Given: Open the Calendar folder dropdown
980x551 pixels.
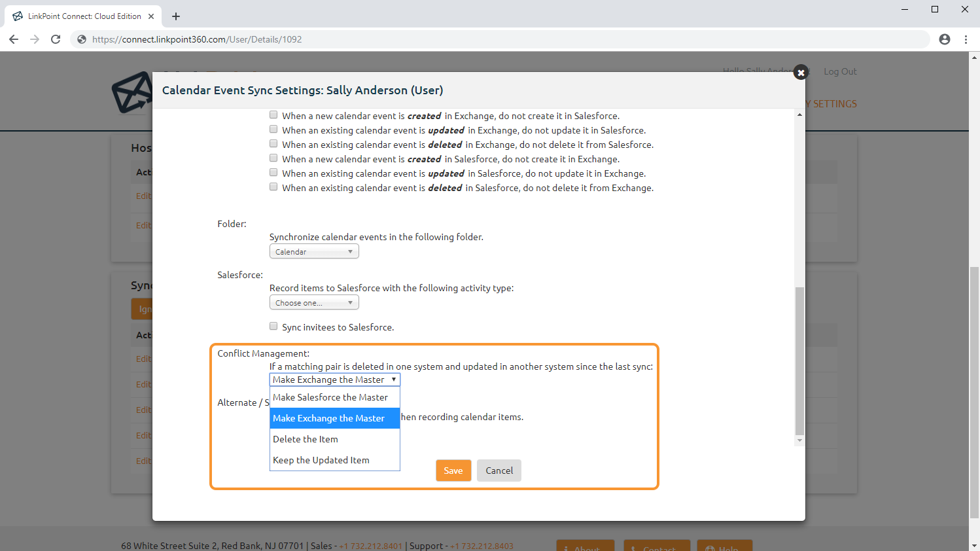Looking at the screenshot, I should [x=314, y=251].
